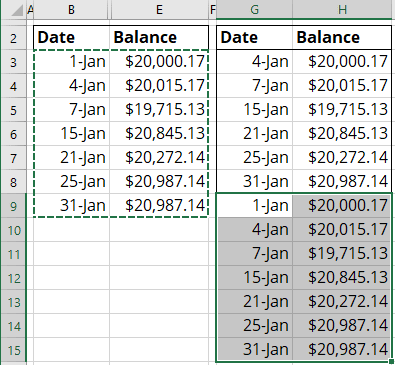
Task: Select row 3 header
Action: tap(13, 62)
